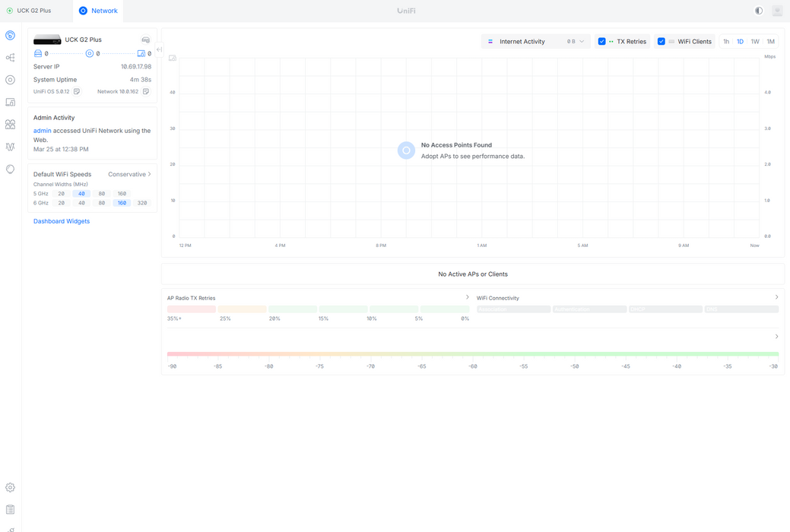Click the admin user link
This screenshot has width=790, height=532.
click(43, 131)
